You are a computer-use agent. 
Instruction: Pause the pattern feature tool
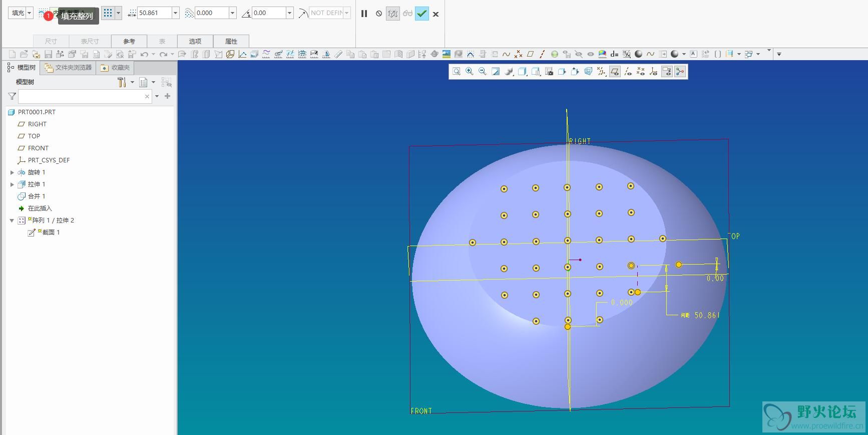tap(364, 14)
